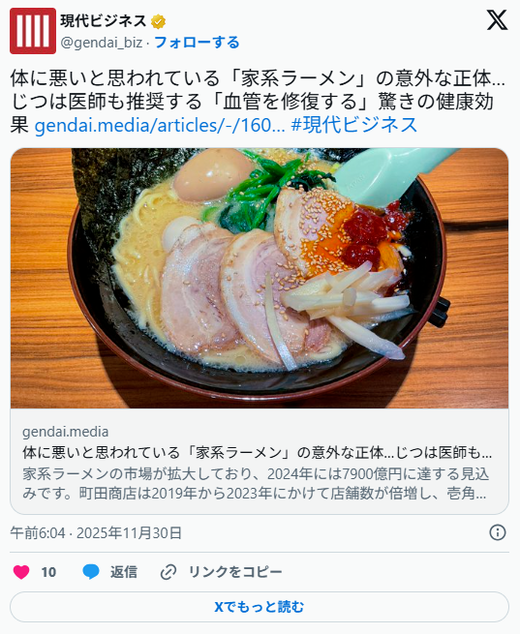This screenshot has width=520, height=634.
Task: Open the X logo link
Action: point(497,20)
